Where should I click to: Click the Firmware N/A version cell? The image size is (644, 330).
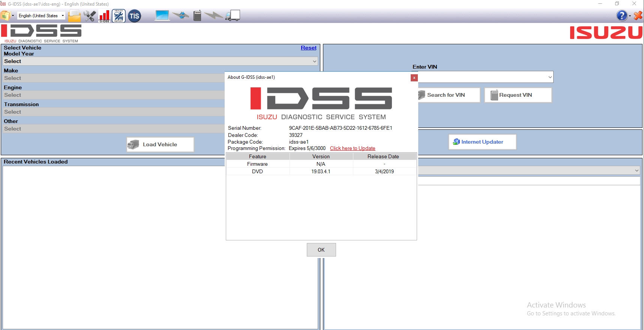(x=321, y=164)
